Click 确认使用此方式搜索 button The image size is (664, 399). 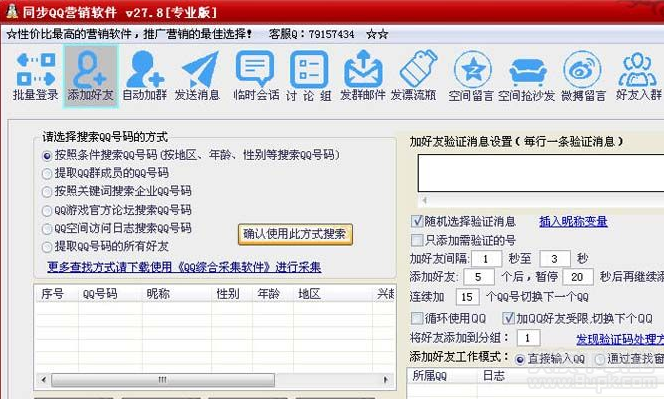(295, 234)
